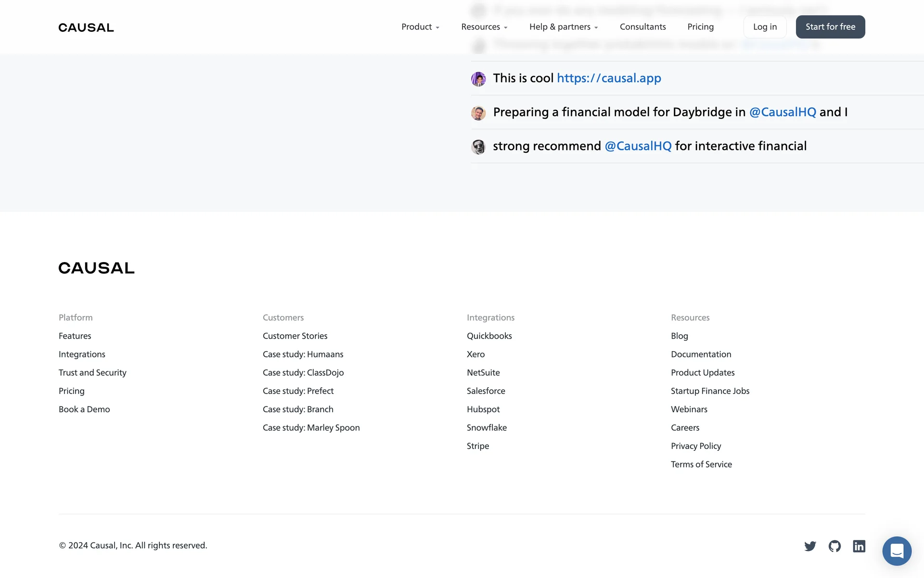
Task: Follow the https://causal.app tweet link
Action: coord(609,78)
